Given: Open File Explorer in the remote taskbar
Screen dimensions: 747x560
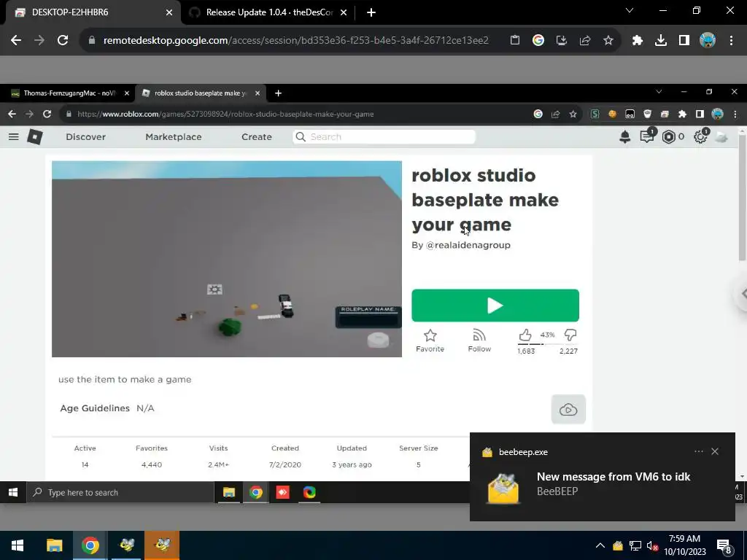Looking at the screenshot, I should 228,492.
